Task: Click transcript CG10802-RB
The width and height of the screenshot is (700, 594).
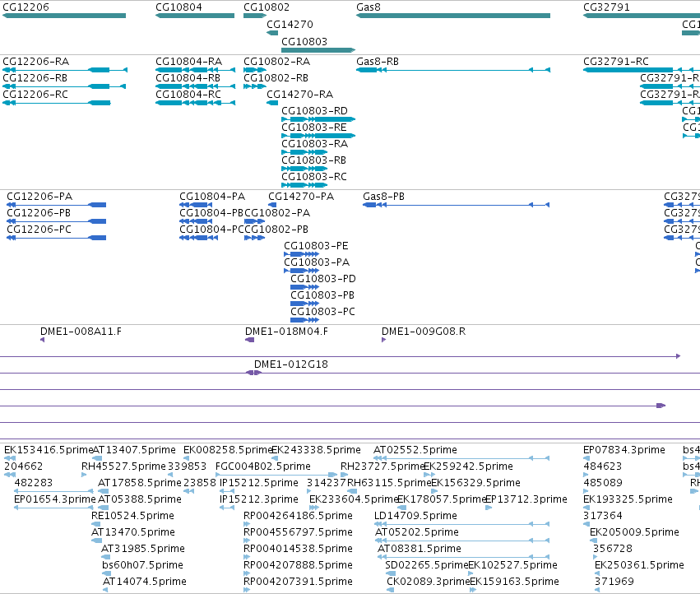Action: [255, 86]
